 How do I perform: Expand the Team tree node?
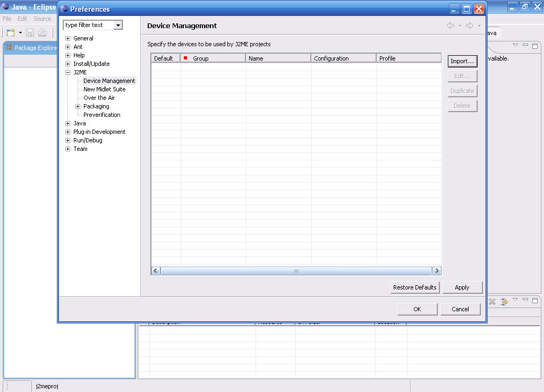pos(68,149)
